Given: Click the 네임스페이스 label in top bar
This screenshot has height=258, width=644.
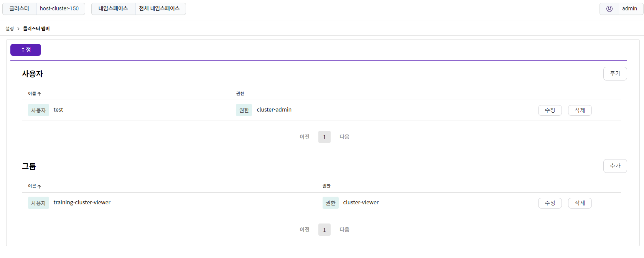Looking at the screenshot, I should click(x=113, y=9).
